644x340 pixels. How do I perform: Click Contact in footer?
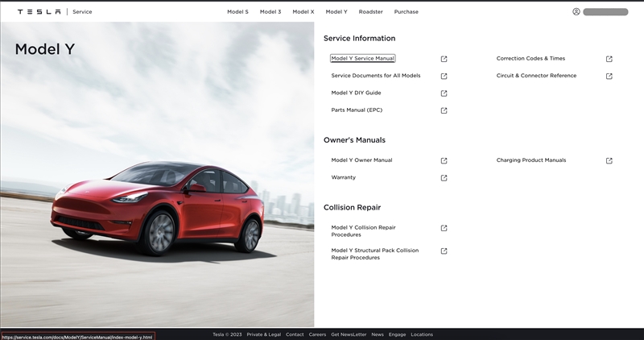295,334
